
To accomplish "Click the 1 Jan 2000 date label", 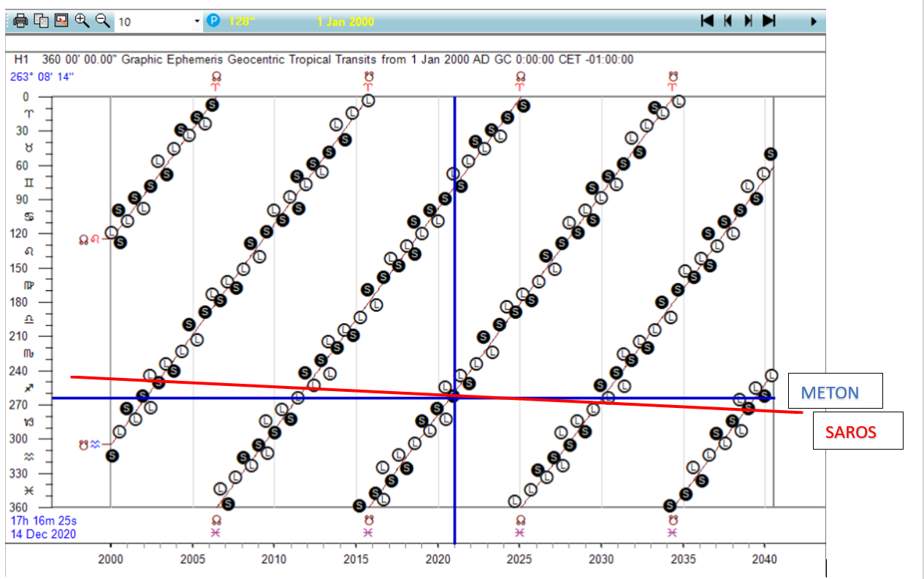I will 345,21.
